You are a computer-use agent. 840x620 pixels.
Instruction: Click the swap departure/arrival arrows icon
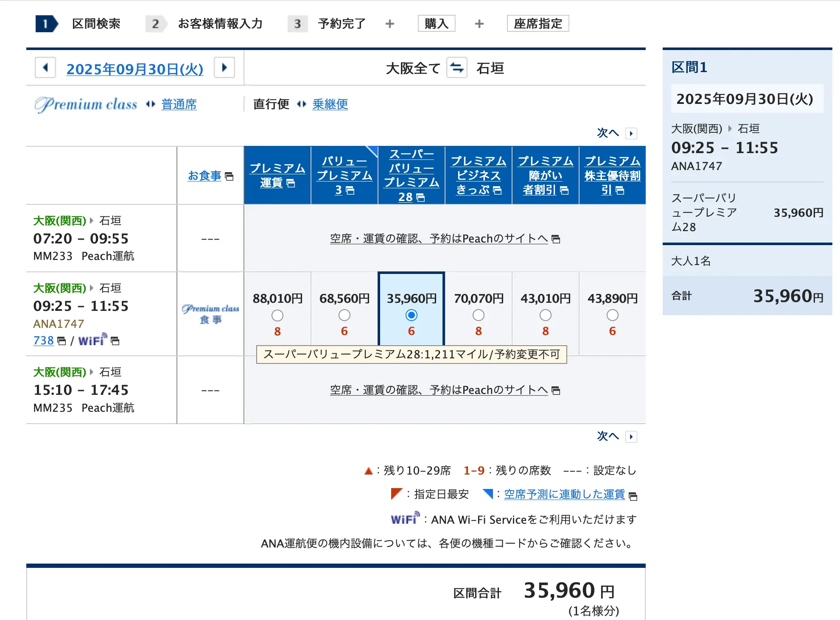(457, 68)
